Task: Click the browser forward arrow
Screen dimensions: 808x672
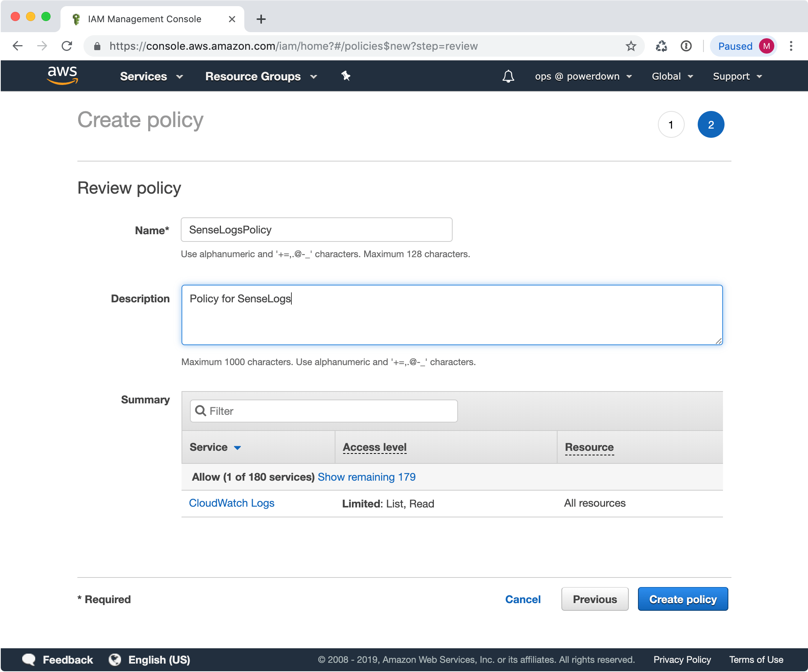Action: point(42,46)
